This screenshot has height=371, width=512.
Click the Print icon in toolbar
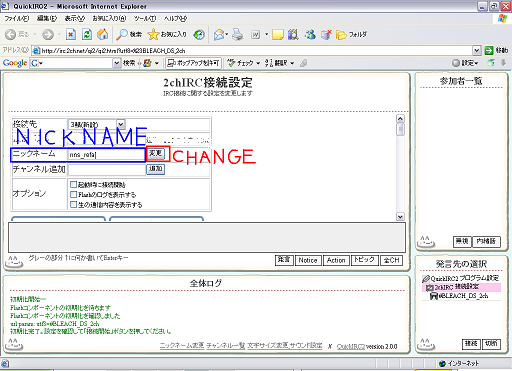[x=238, y=34]
